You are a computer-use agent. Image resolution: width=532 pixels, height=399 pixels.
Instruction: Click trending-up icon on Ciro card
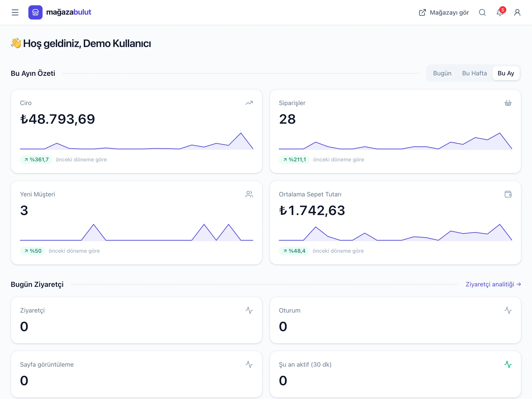coord(249,103)
